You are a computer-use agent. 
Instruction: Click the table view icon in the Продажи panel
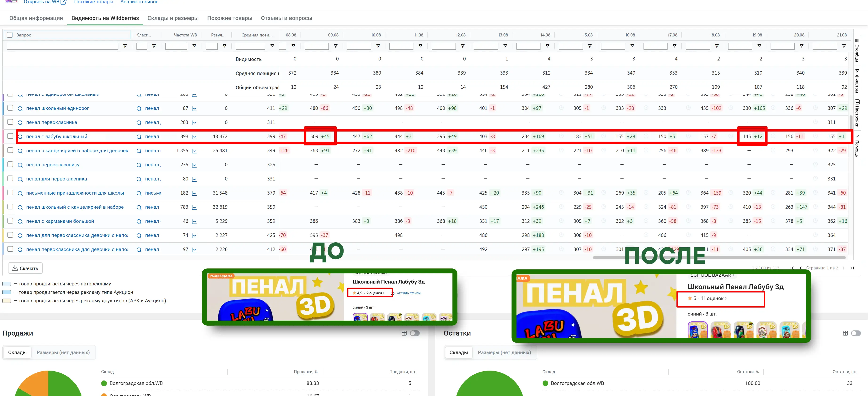(x=404, y=333)
